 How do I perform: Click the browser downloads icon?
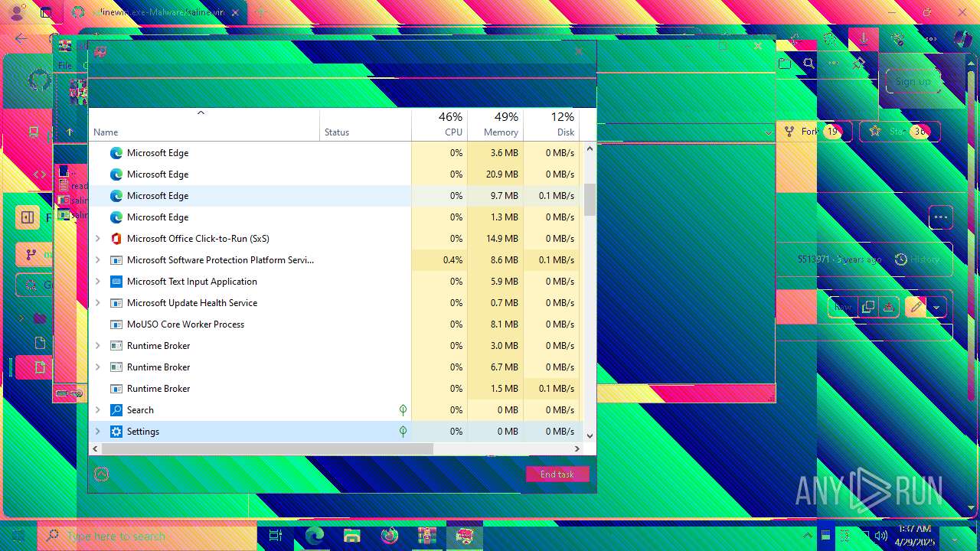(864, 38)
